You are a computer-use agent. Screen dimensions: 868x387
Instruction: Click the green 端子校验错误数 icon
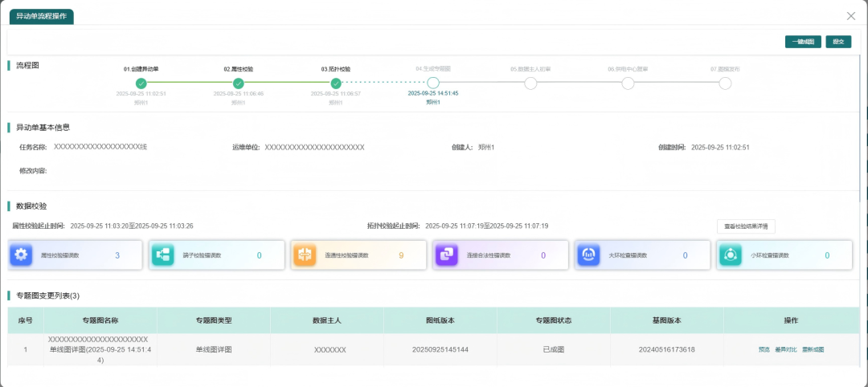click(163, 255)
